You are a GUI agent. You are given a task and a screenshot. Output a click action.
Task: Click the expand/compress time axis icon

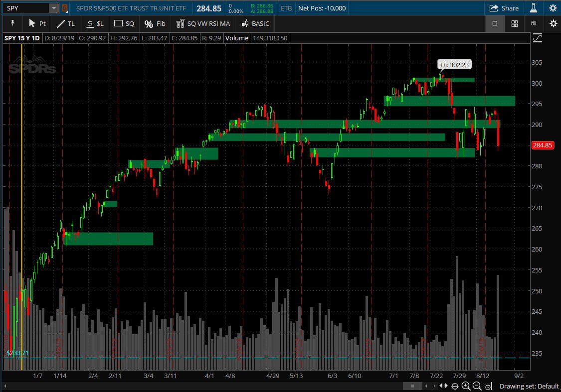[444, 386]
